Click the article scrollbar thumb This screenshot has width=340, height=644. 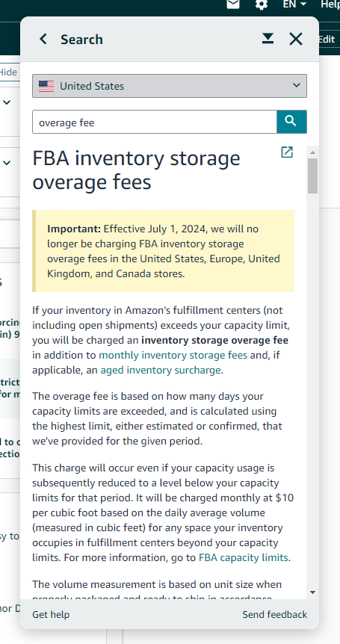[x=312, y=176]
